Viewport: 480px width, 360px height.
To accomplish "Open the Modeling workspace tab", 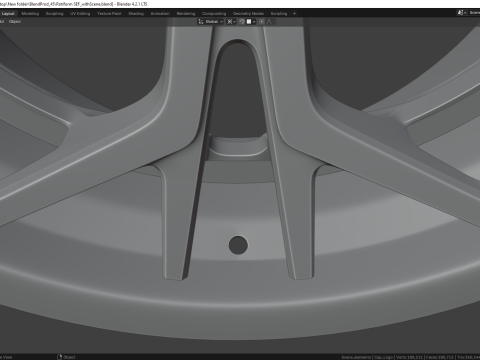I will [30, 14].
